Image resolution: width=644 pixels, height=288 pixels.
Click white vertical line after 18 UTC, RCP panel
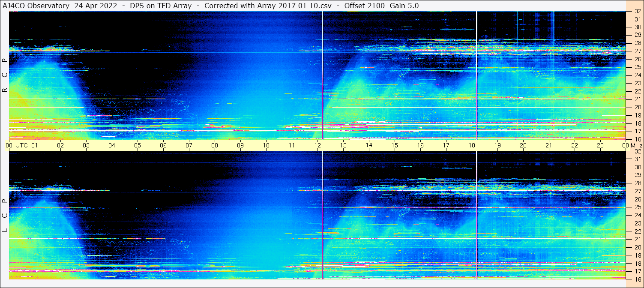pos(476,75)
